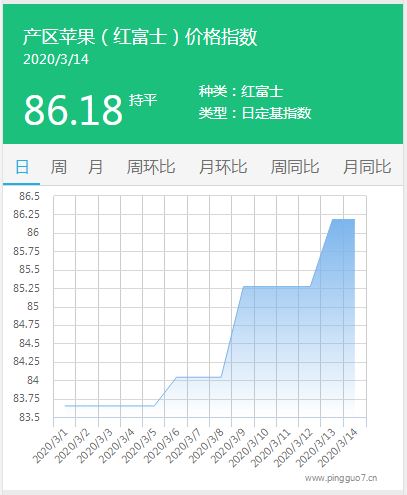Click the 84.75 y-axis label
This screenshot has height=495, width=407.
pos(26,324)
